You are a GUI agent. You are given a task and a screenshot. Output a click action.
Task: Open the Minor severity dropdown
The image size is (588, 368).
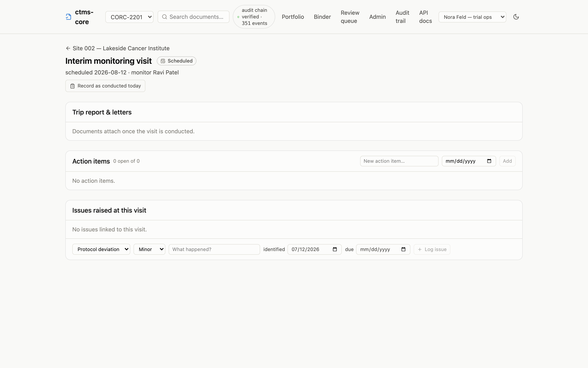tap(149, 249)
